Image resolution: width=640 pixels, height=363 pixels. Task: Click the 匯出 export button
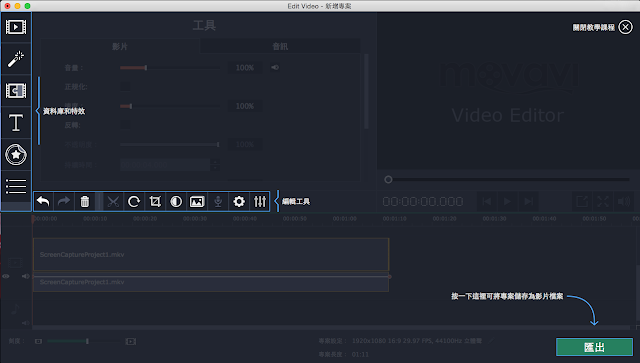click(x=594, y=347)
